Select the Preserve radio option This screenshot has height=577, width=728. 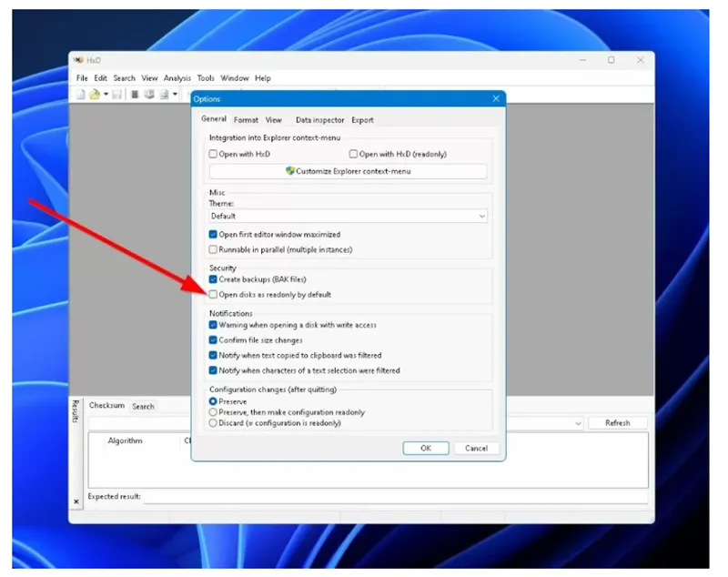tap(213, 401)
